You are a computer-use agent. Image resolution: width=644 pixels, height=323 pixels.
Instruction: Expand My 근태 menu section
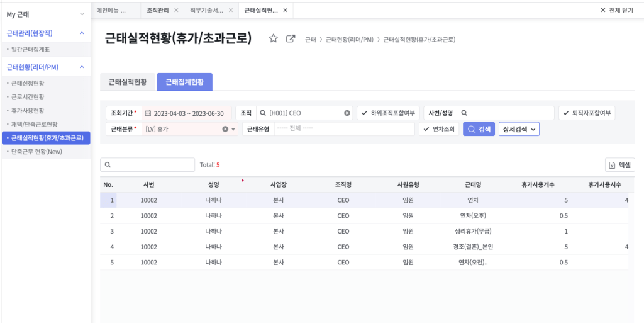click(82, 14)
